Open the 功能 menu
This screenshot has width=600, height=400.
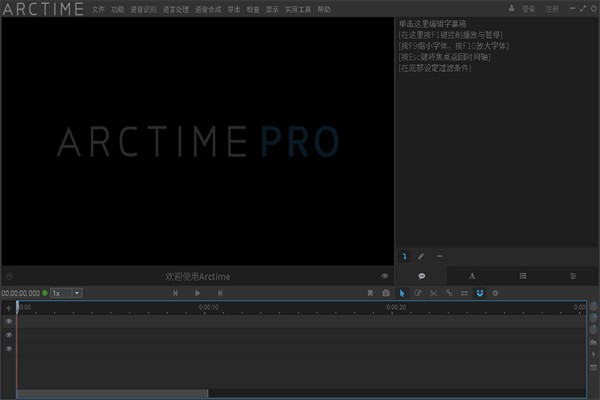click(117, 10)
